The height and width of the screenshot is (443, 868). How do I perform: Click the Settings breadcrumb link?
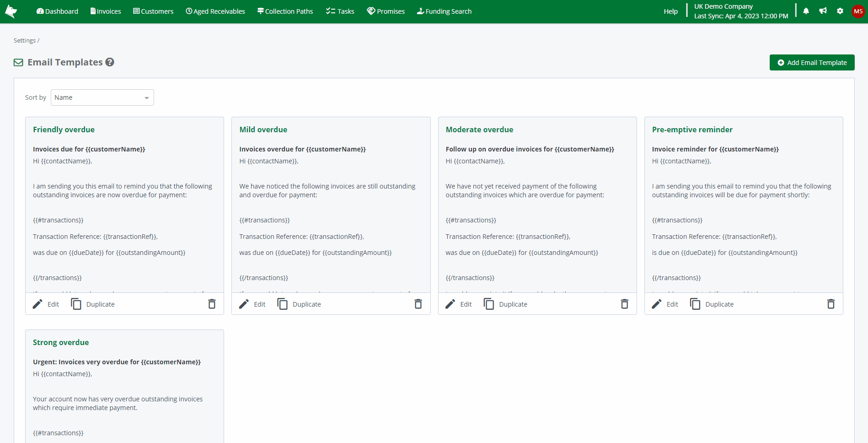coord(24,40)
